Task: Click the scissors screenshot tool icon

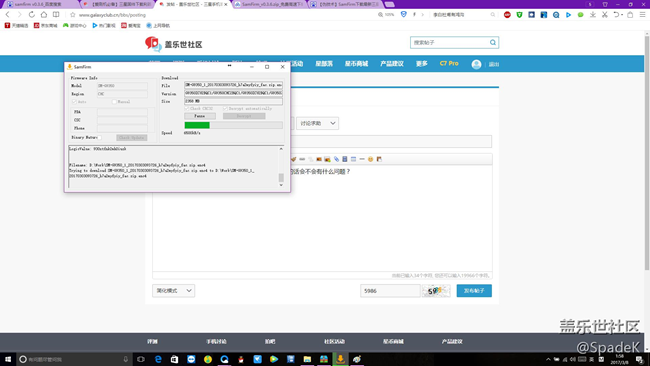Action: (x=605, y=15)
